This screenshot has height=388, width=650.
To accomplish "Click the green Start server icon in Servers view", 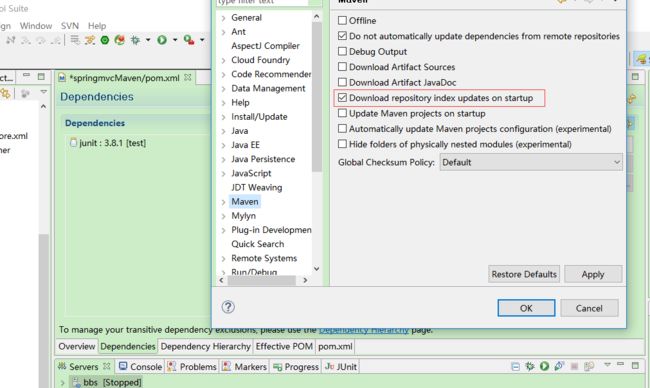I will [x=544, y=366].
